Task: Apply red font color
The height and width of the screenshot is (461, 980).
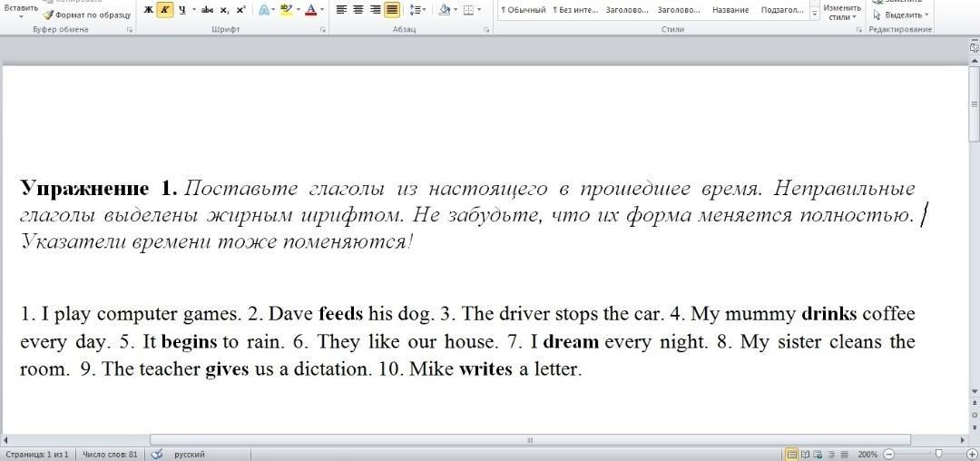Action: pyautogui.click(x=310, y=9)
